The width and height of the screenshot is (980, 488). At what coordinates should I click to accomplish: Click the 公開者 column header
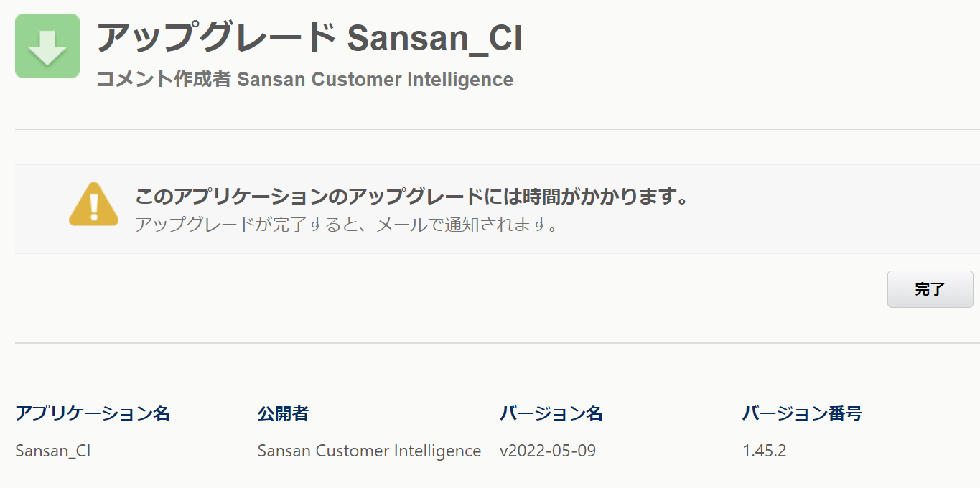(283, 413)
